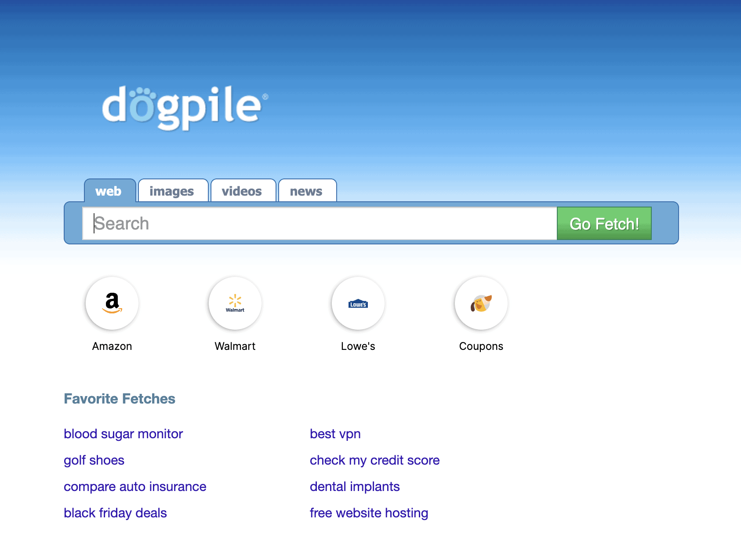741x560 pixels.
Task: Open the free website hosting link
Action: pos(369,513)
